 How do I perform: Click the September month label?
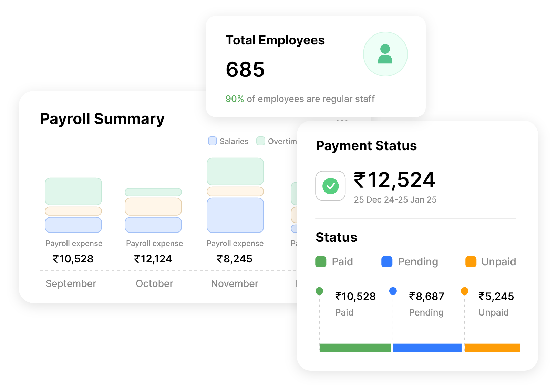click(x=71, y=283)
